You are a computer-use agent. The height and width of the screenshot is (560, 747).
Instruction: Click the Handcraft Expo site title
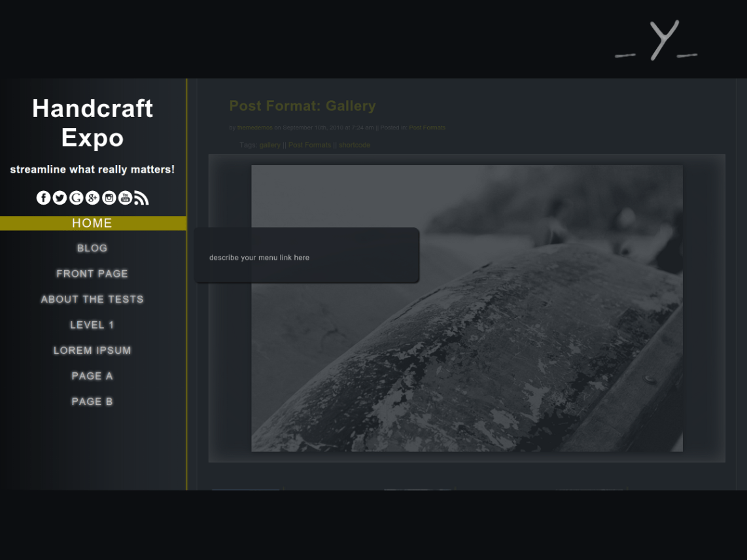coord(92,123)
